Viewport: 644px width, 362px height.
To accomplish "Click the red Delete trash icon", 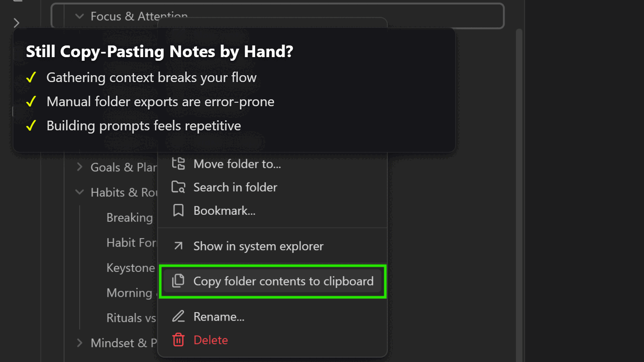I will (x=178, y=340).
